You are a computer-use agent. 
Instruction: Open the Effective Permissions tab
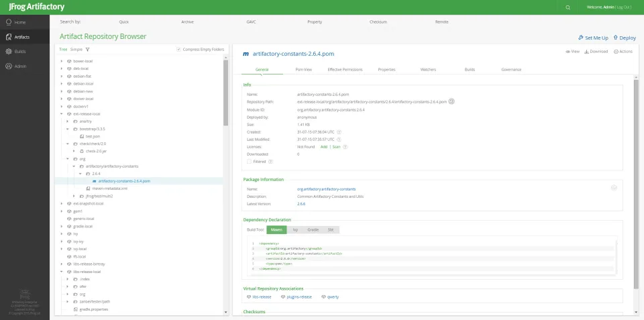[345, 69]
